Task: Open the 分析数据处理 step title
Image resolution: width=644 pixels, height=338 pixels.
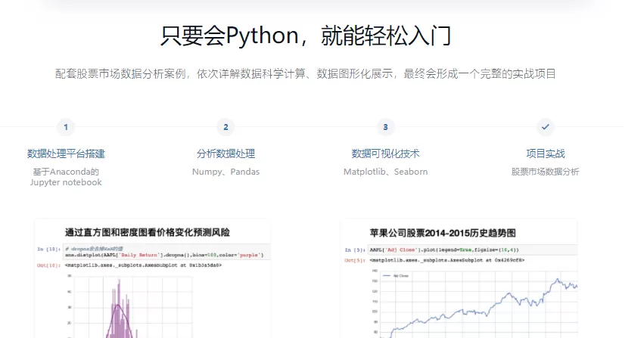Action: [x=226, y=153]
